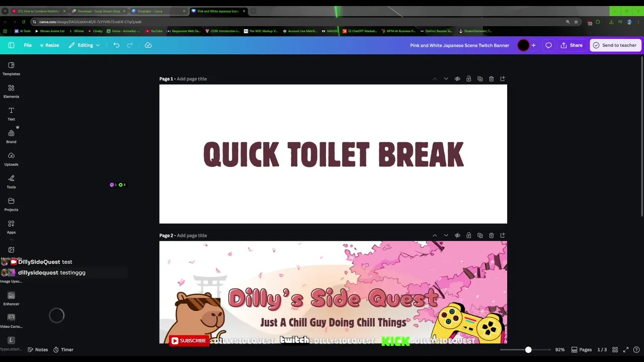The width and height of the screenshot is (644, 362).
Task: Add a title for Page 2
Action: 192,235
